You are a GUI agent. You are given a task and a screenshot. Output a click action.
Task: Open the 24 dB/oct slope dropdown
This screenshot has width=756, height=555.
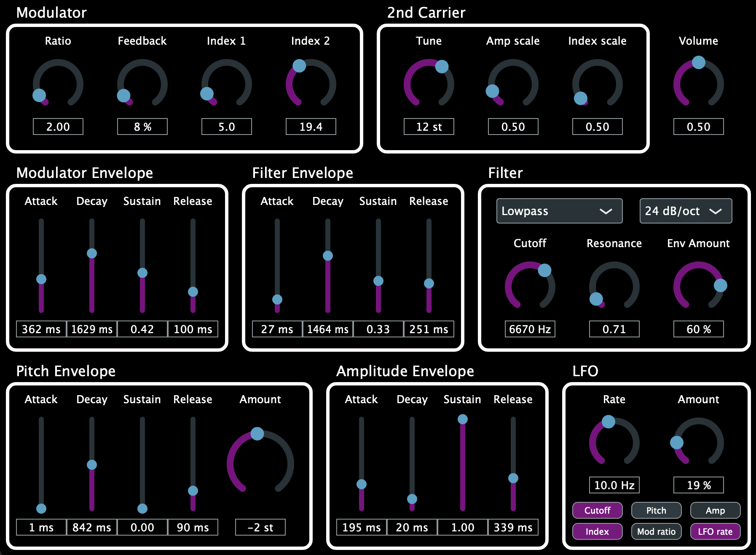pyautogui.click(x=685, y=211)
